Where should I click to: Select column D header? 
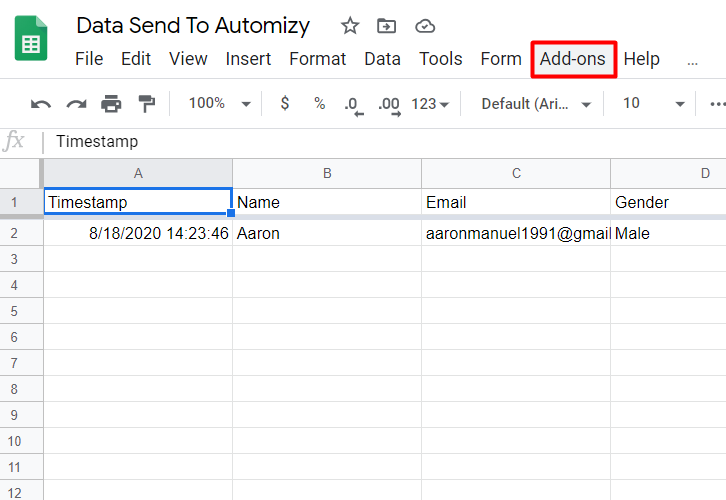pos(668,173)
